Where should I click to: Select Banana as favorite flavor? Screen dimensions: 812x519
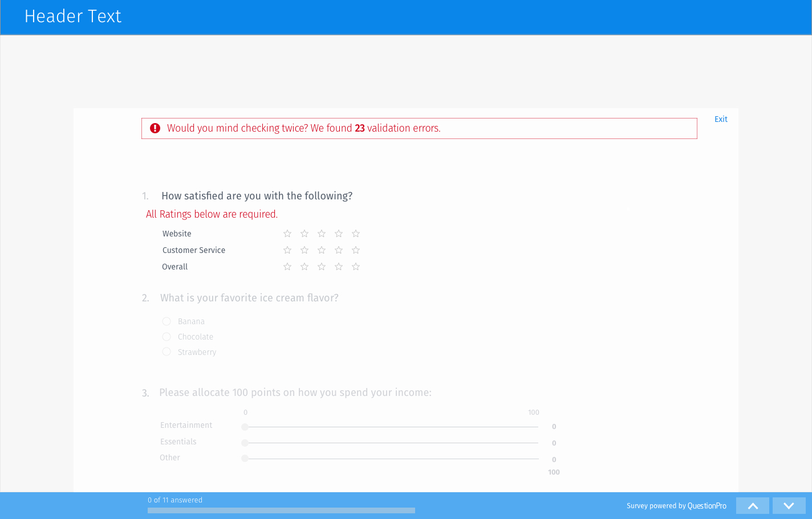[x=167, y=321]
